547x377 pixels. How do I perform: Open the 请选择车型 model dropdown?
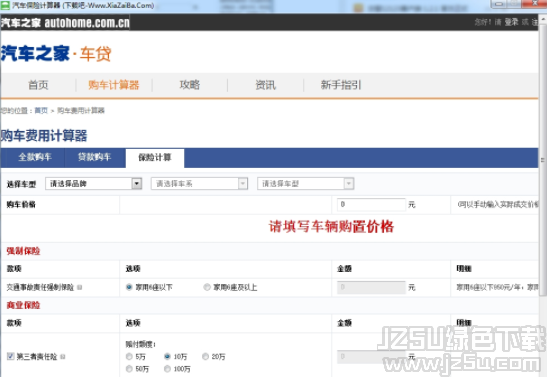(x=306, y=183)
